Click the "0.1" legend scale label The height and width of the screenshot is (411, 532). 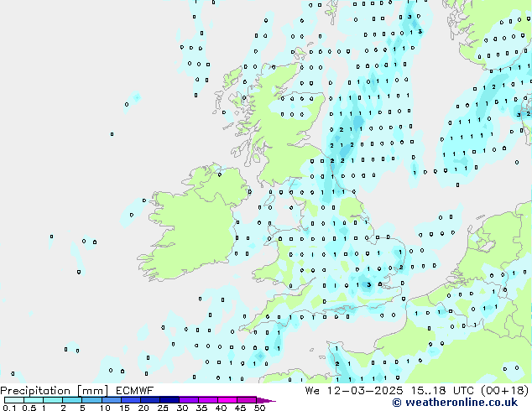(9, 408)
